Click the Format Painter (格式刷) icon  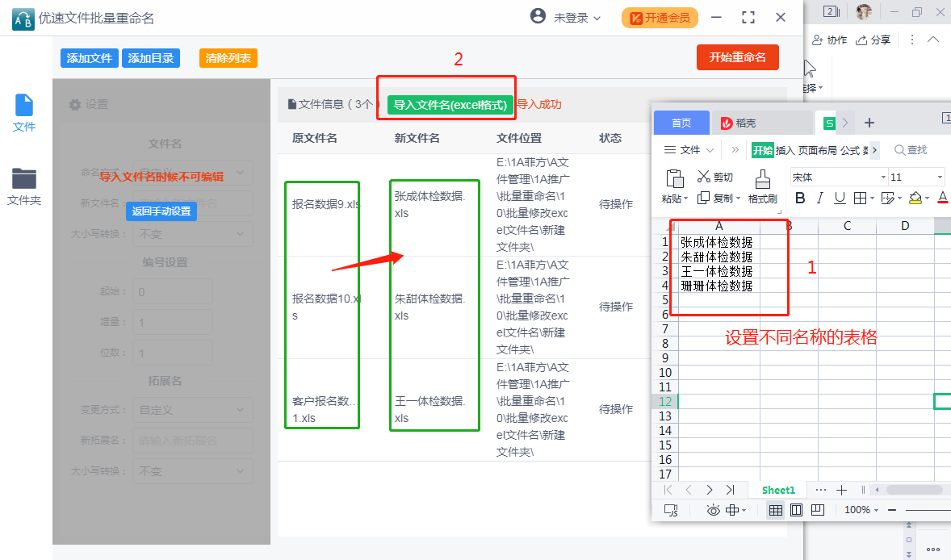point(762,178)
